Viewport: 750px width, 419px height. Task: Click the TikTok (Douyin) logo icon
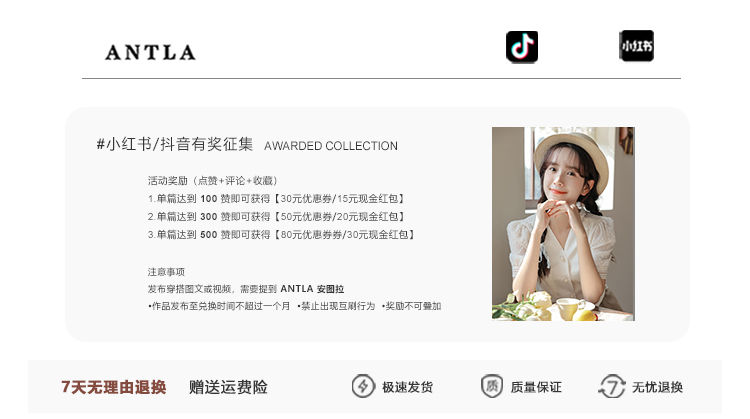click(x=522, y=47)
